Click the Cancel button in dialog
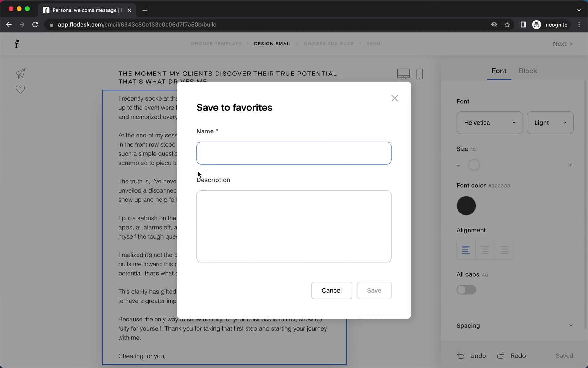This screenshot has width=588, height=368. coord(331,290)
